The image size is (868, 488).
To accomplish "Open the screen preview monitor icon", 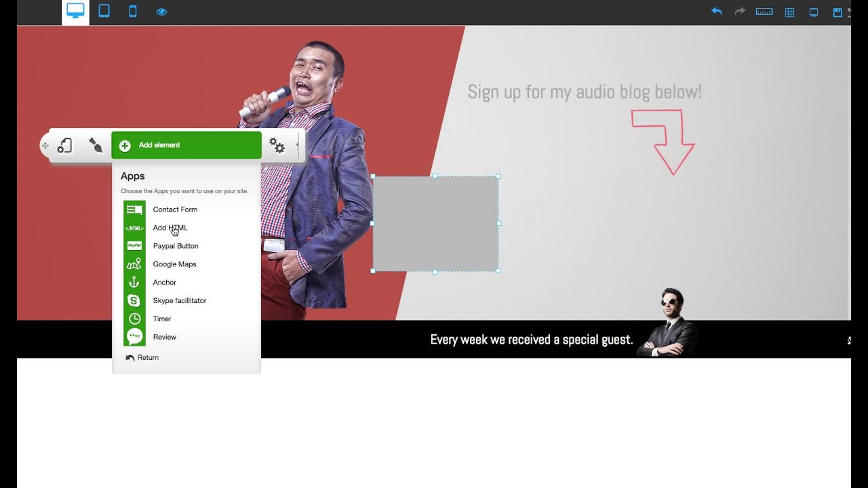I will click(814, 12).
